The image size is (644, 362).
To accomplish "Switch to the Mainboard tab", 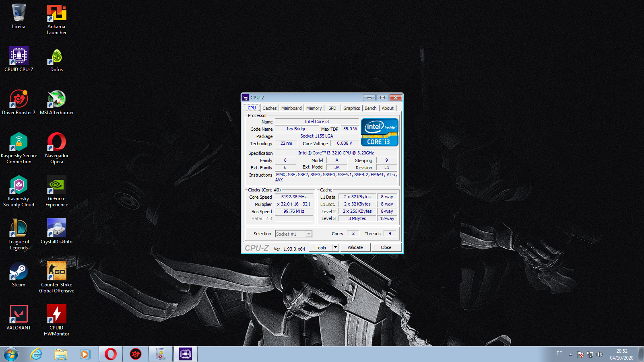I will [291, 108].
